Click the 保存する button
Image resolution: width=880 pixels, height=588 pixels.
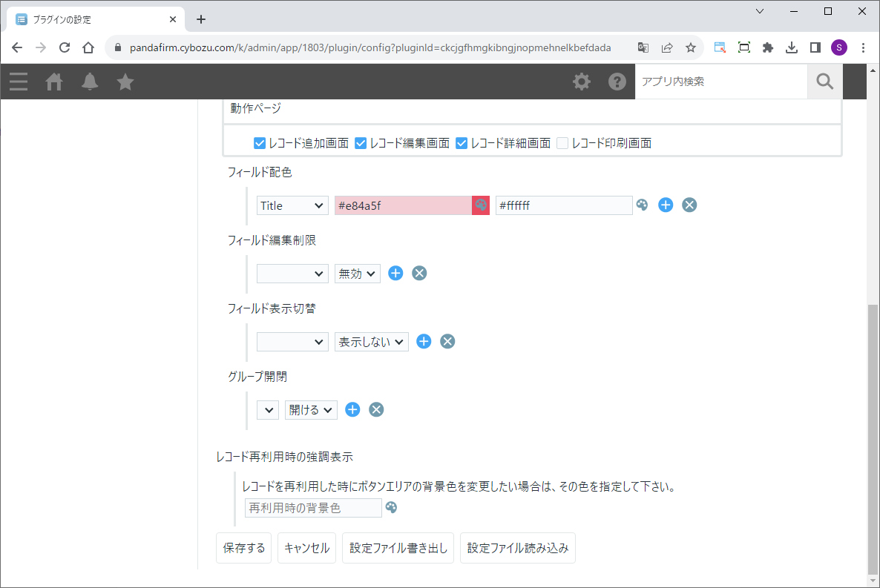[x=243, y=549]
